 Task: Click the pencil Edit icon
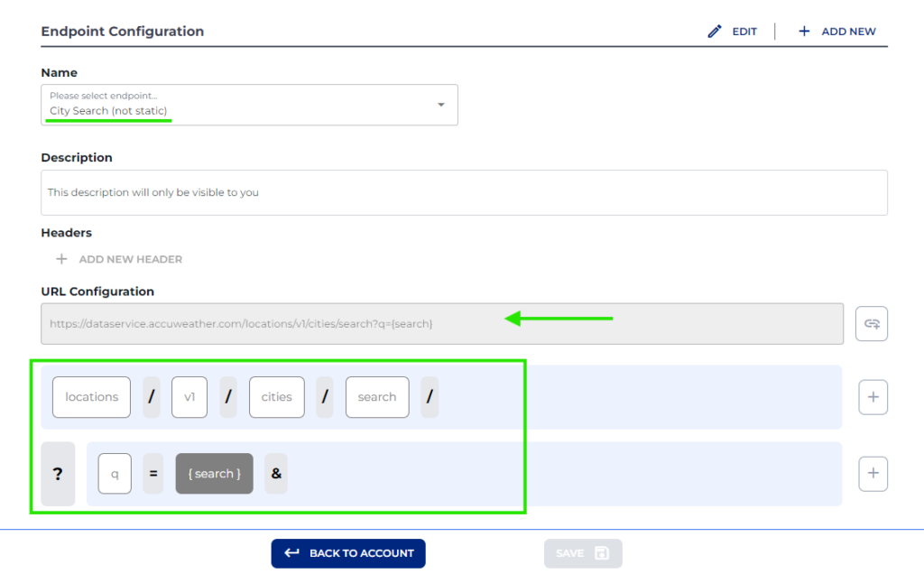point(716,31)
